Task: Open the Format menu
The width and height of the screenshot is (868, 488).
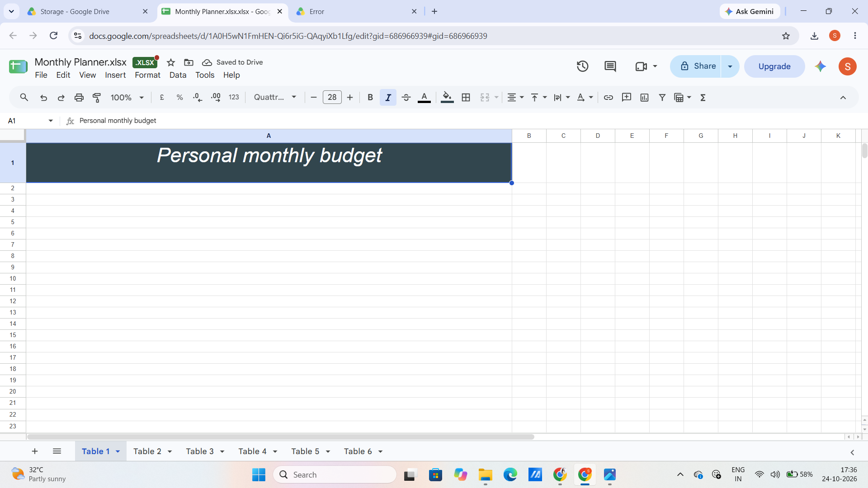Action: pyautogui.click(x=147, y=75)
